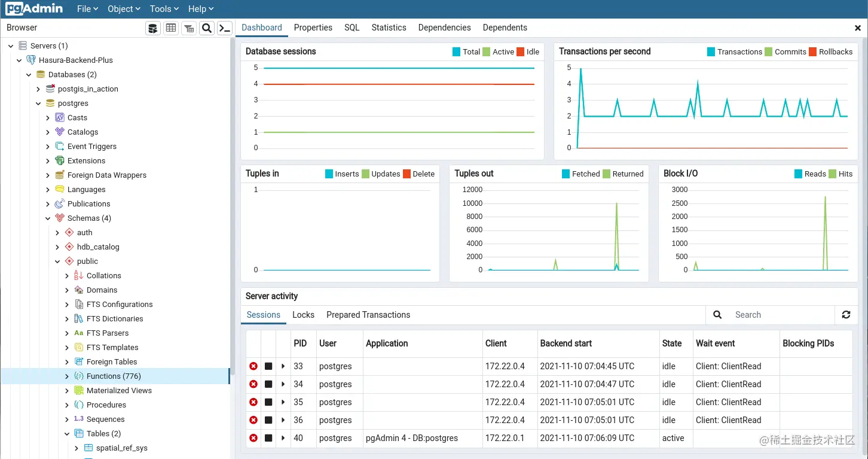868x459 pixels.
Task: Toggle Hits in the Block I/O legend
Action: coord(842,174)
